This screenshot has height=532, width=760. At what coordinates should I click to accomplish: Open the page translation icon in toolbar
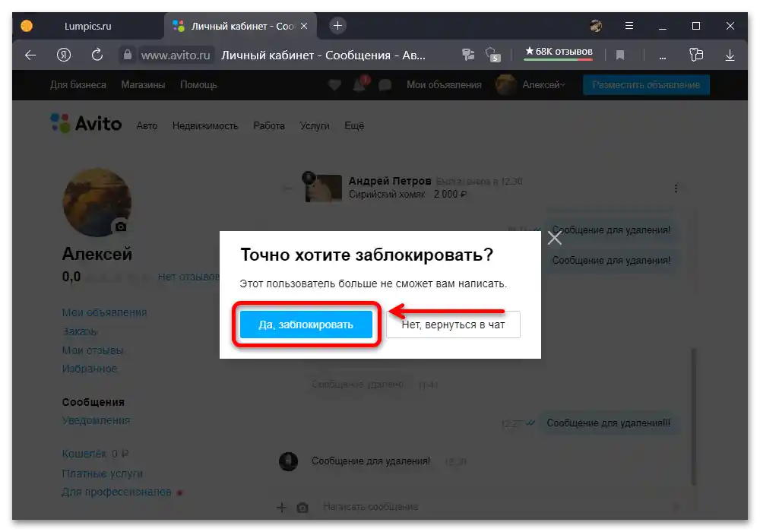tap(468, 55)
